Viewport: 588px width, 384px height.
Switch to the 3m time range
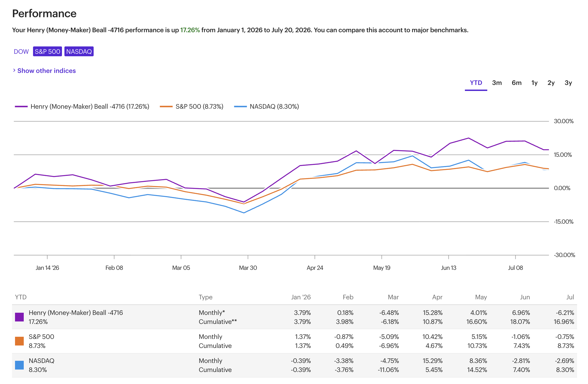497,83
